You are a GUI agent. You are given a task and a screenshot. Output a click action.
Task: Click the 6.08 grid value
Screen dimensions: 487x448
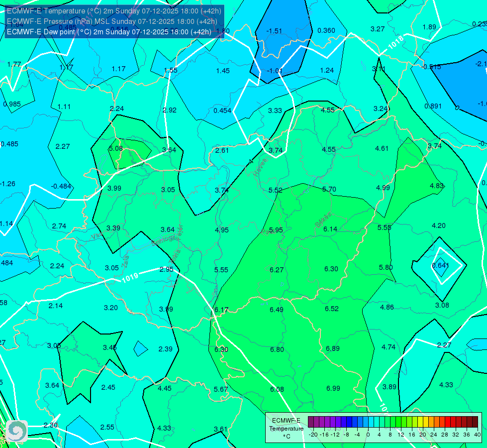click(x=277, y=389)
